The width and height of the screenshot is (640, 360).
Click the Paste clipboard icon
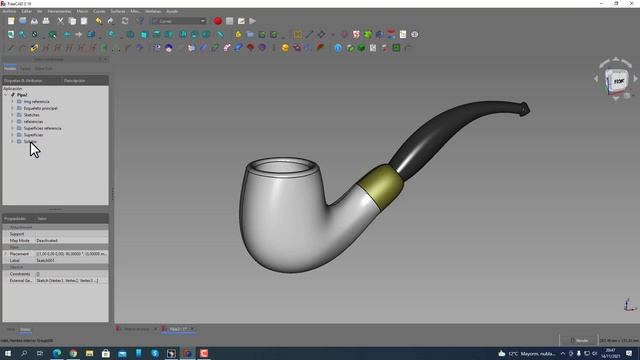pyautogui.click(x=84, y=21)
